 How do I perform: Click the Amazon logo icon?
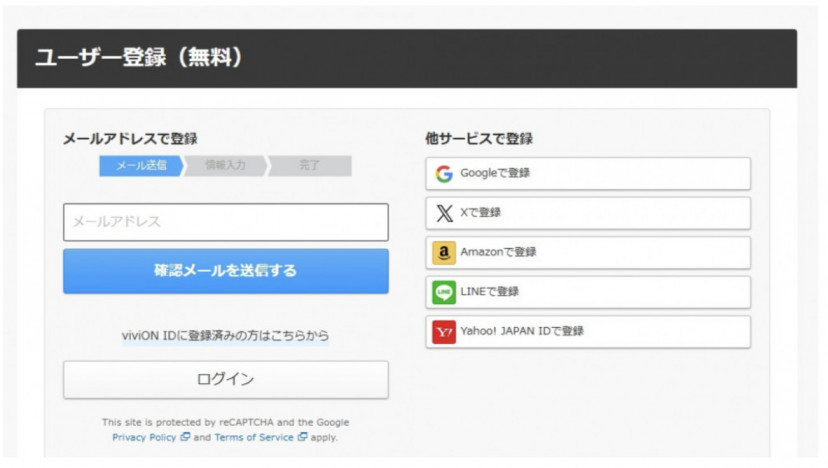(x=444, y=253)
